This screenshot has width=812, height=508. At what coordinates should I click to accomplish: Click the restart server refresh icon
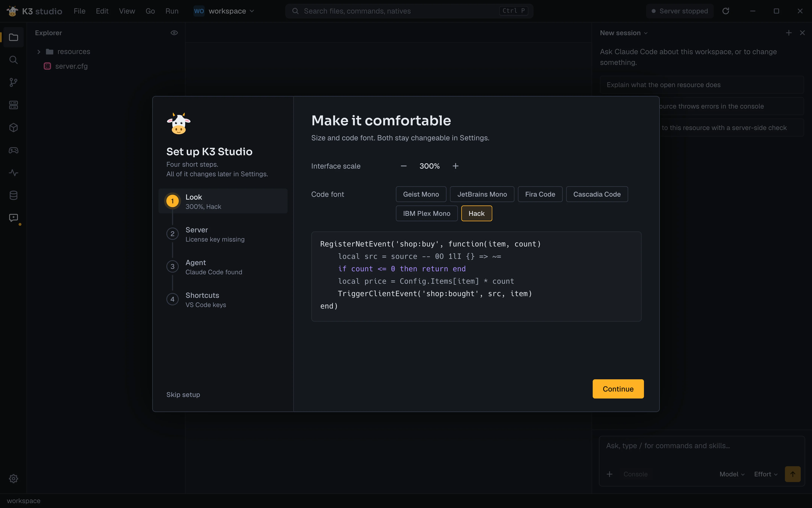(x=726, y=11)
